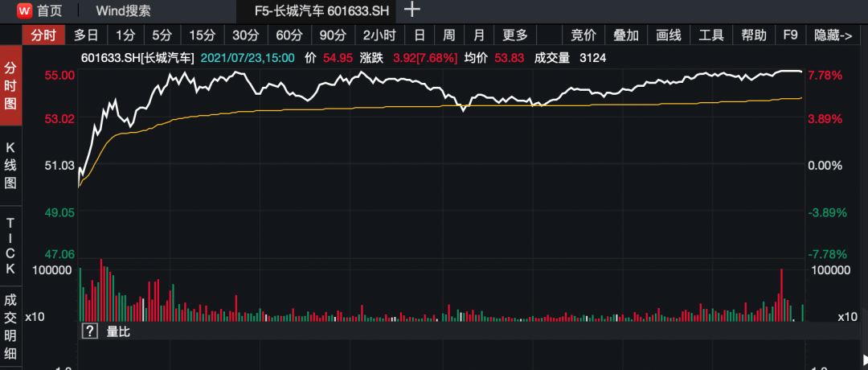Select the 1分 interval
The height and width of the screenshot is (370, 868).
(125, 35)
